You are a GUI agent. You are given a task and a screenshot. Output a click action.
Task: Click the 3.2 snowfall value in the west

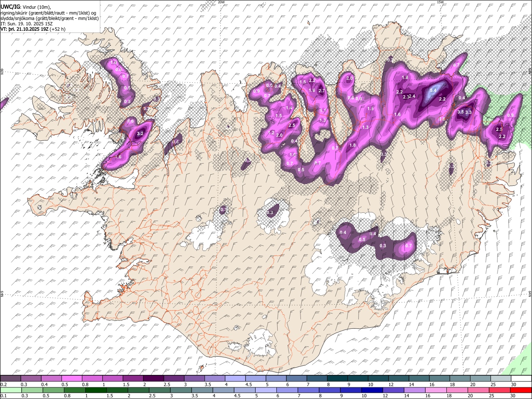140,133
